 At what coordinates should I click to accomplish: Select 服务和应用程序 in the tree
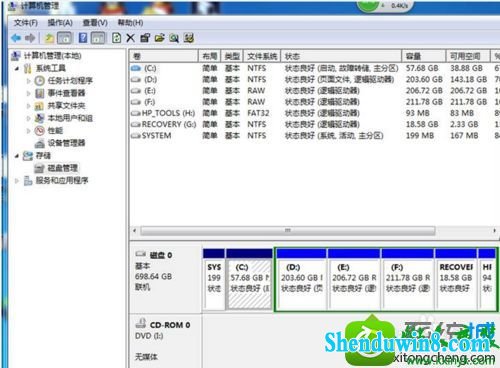pyautogui.click(x=62, y=180)
